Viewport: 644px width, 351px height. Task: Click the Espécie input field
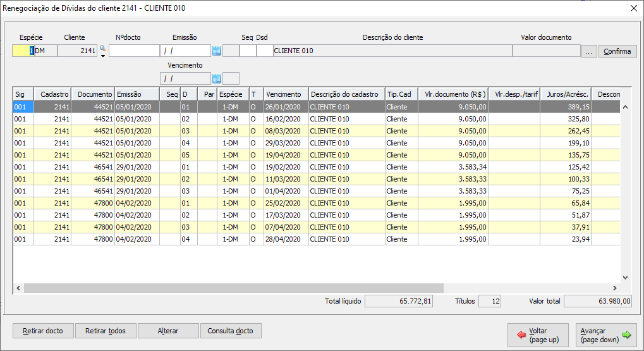tap(22, 51)
